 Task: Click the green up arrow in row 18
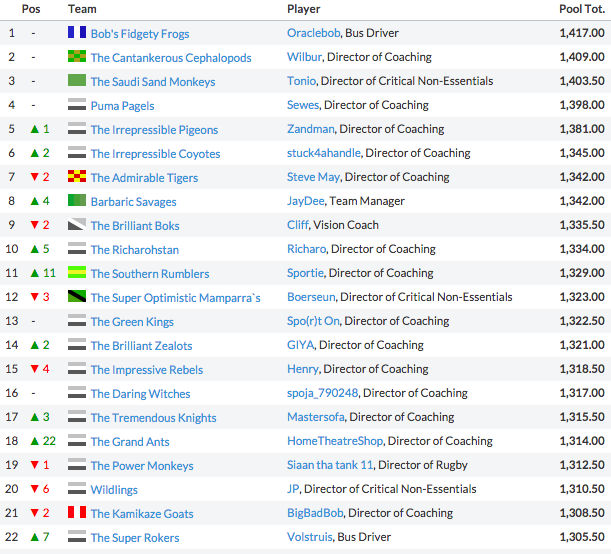35,441
